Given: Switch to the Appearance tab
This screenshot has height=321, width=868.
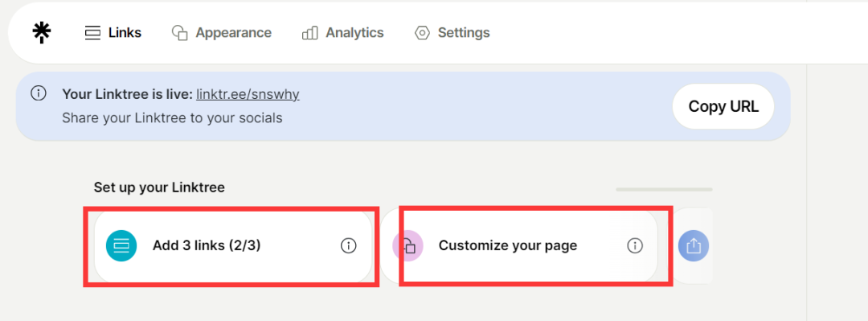Looking at the screenshot, I should (222, 33).
